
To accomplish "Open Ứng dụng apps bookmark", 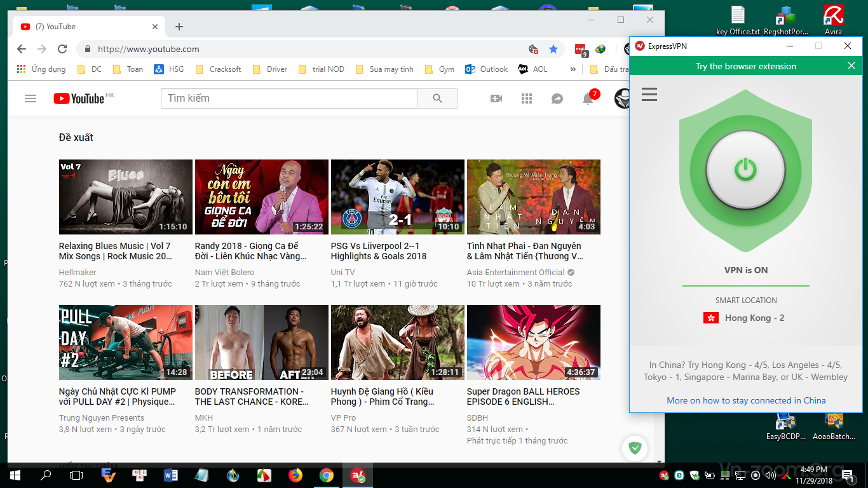I will click(x=41, y=69).
